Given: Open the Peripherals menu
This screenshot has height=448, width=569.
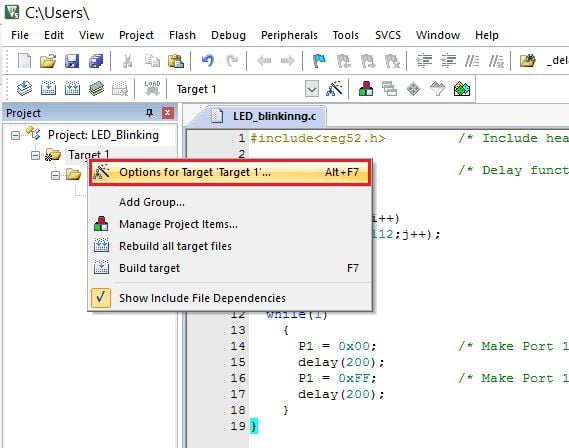Looking at the screenshot, I should (289, 35).
